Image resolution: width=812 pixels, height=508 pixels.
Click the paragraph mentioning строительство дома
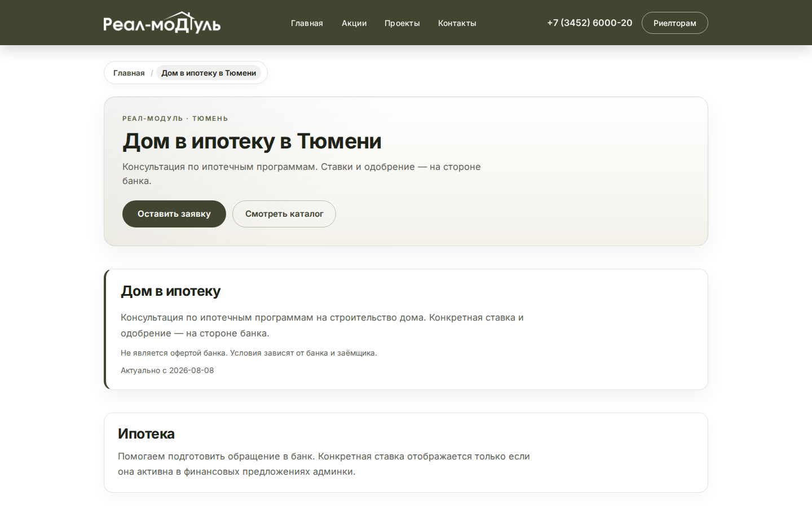(x=322, y=325)
